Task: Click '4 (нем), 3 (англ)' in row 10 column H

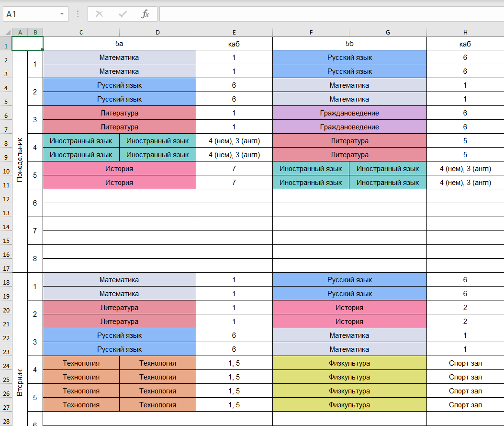Action: click(x=465, y=169)
